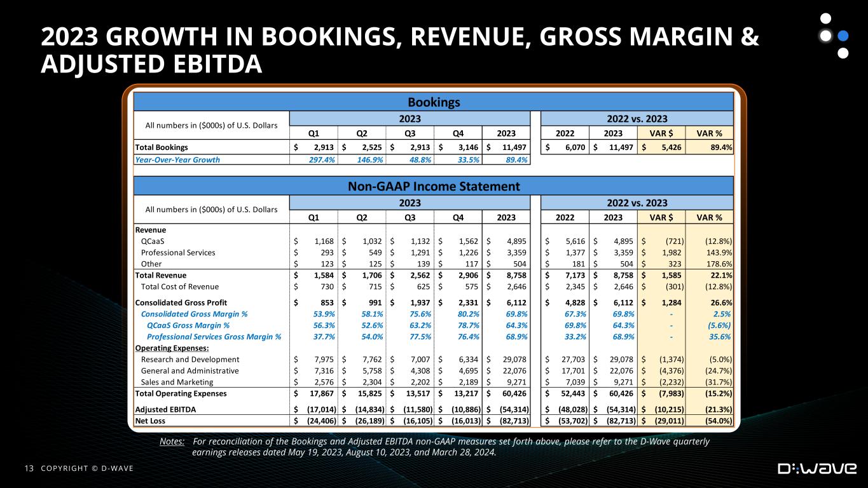
Task: Click the Total Revenue row label
Action: click(x=161, y=275)
